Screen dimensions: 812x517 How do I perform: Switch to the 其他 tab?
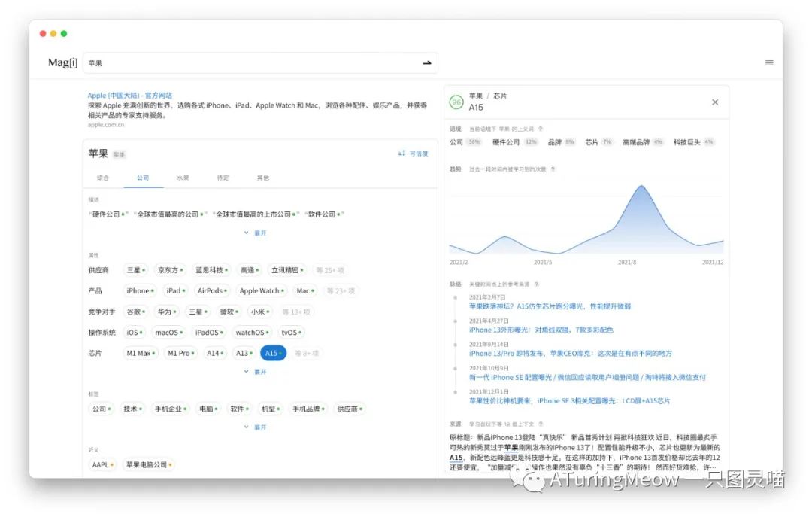tap(263, 178)
